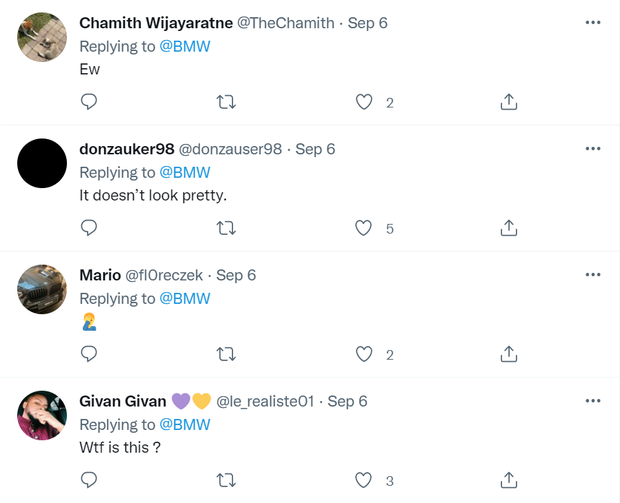Open Mario's car profile picture
Screen dimensions: 620x503
pyautogui.click(x=42, y=290)
